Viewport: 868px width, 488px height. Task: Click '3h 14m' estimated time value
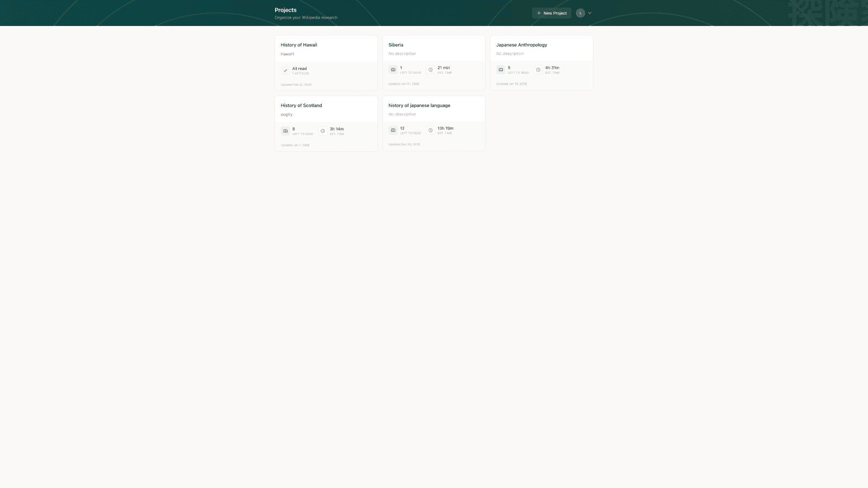(337, 129)
